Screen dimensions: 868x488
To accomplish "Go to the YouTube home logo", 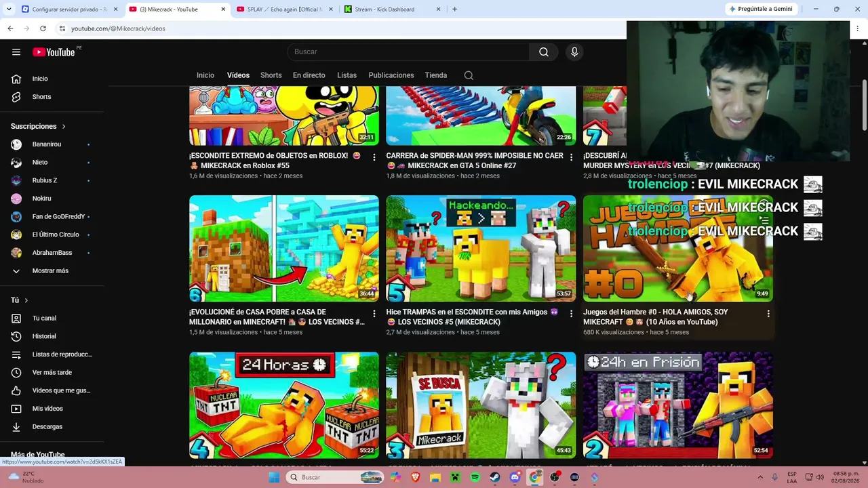I will coord(54,52).
